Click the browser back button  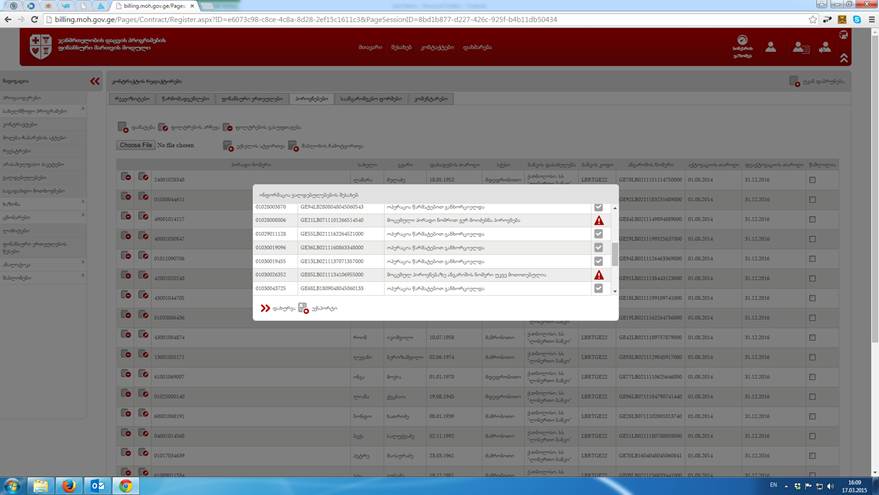pos(9,20)
